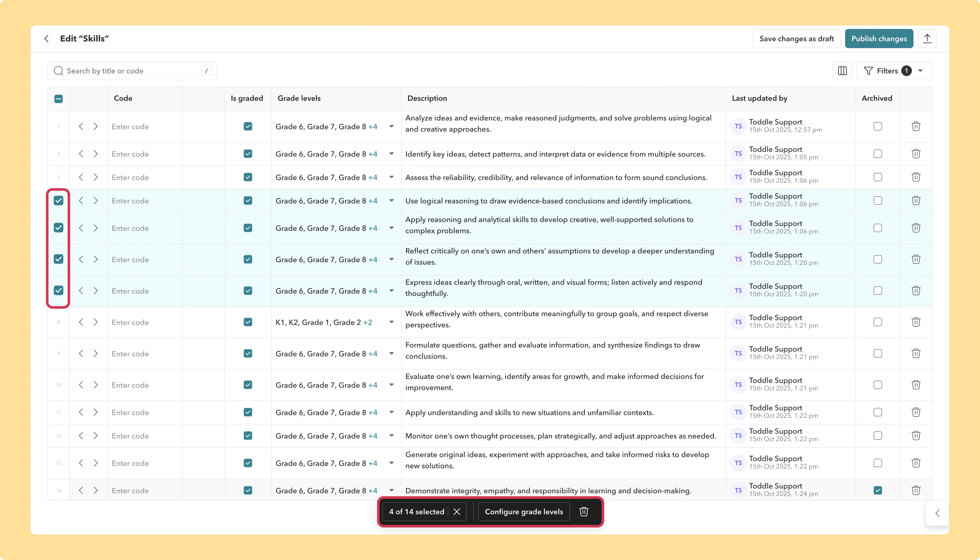Delete selected rows from the bulk action bar

584,512
